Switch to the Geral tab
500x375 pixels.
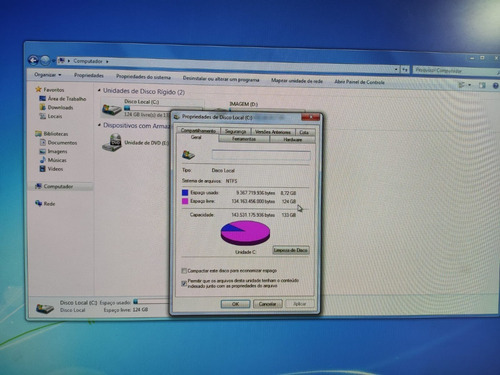[196, 137]
